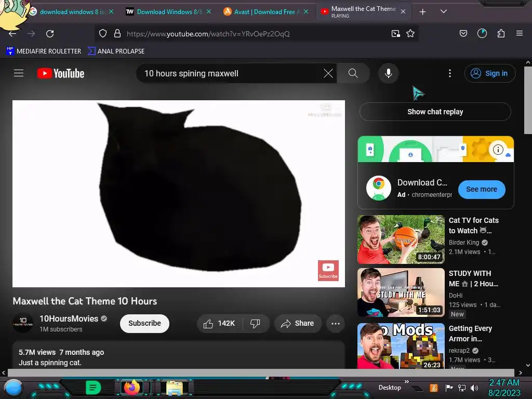Open the MEDIAFIRE ROULETTER bookmark
The height and width of the screenshot is (399, 532).
click(x=44, y=51)
